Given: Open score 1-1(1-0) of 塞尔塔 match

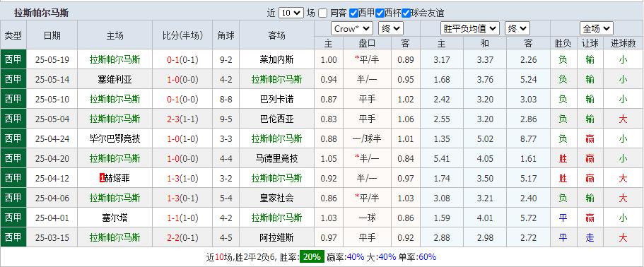Looking at the screenshot, I should pyautogui.click(x=182, y=218).
